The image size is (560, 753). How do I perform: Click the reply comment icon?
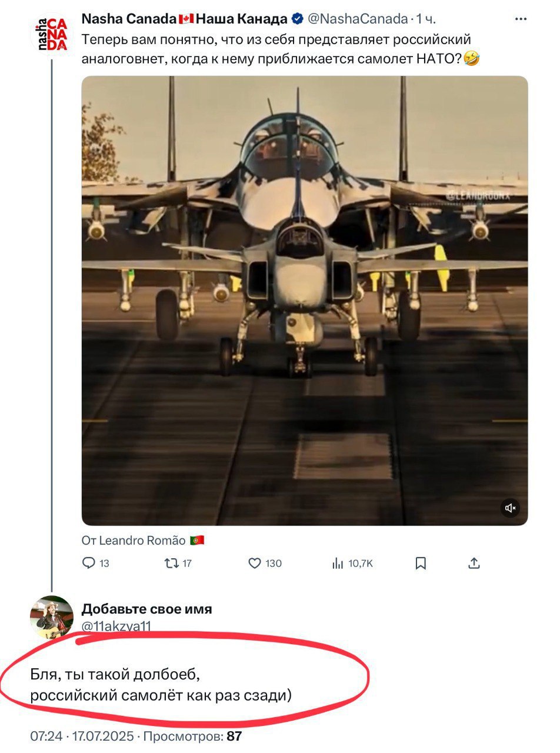click(89, 564)
